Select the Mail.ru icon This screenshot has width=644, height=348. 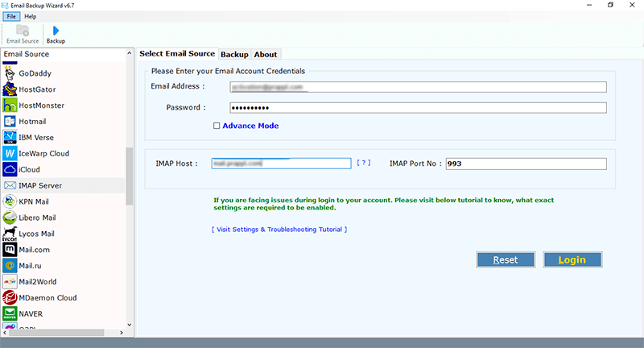(10, 265)
